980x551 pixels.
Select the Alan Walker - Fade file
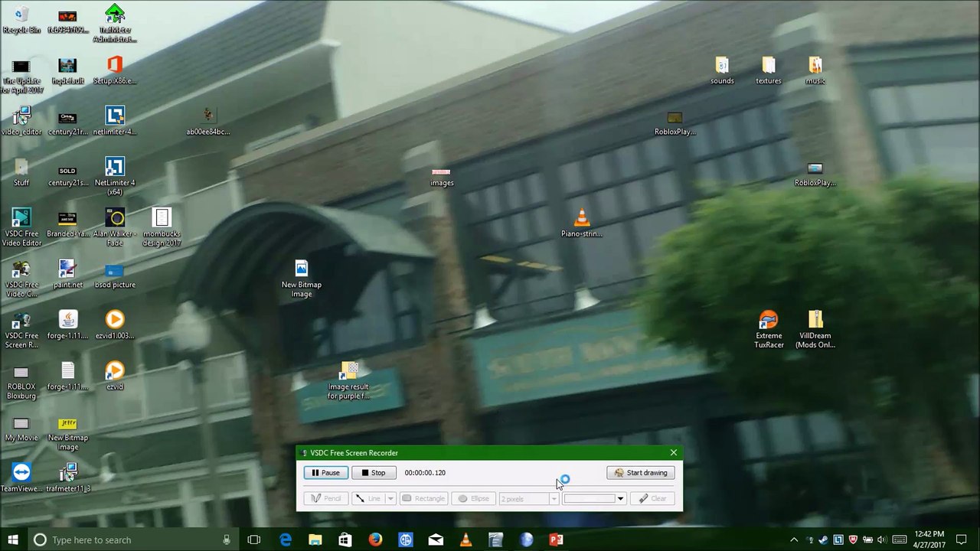pyautogui.click(x=115, y=228)
